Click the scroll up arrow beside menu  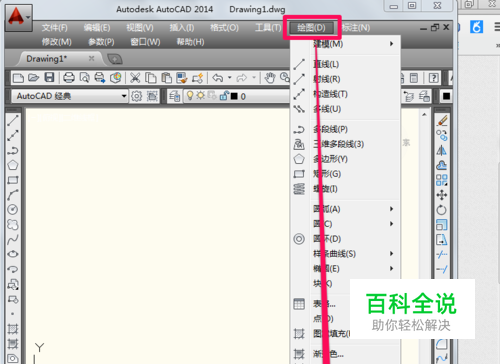coord(424,115)
